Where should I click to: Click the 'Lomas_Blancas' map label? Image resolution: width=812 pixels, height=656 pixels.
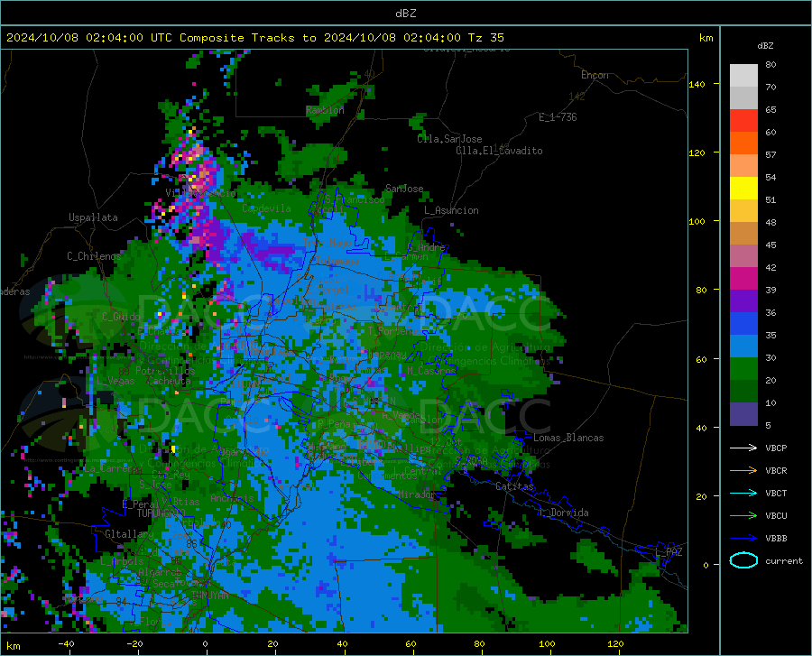coord(568,438)
